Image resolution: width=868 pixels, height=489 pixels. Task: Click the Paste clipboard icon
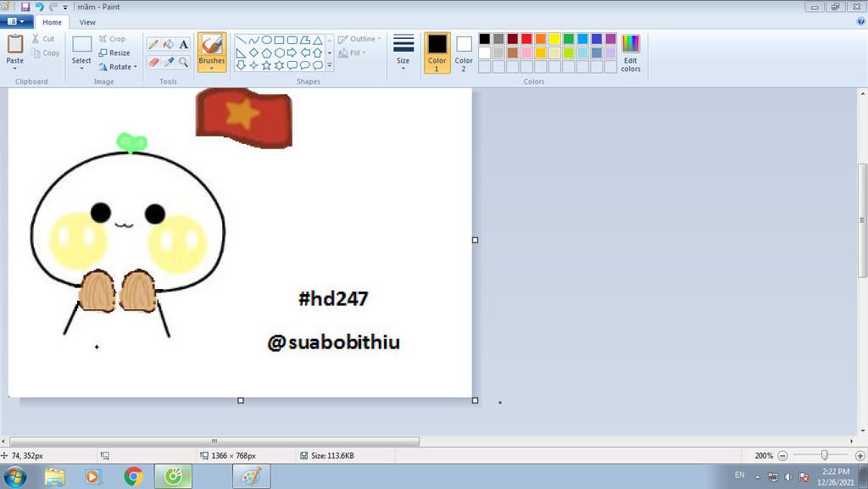click(x=15, y=44)
